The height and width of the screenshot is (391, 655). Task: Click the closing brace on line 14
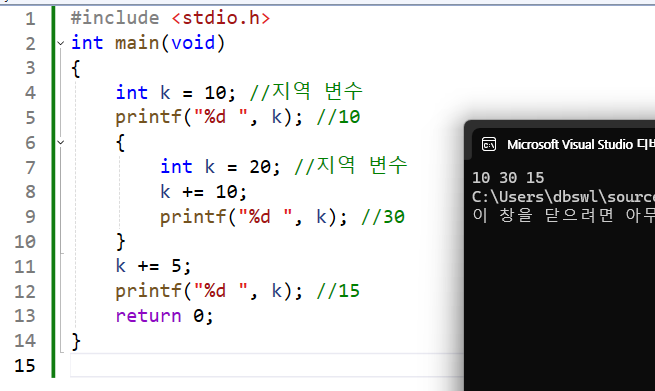[x=76, y=341]
